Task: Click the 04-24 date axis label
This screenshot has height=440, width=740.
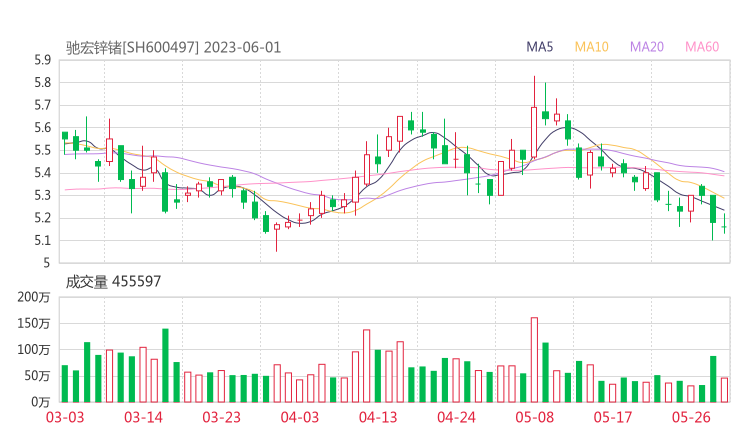Action: pos(456,417)
